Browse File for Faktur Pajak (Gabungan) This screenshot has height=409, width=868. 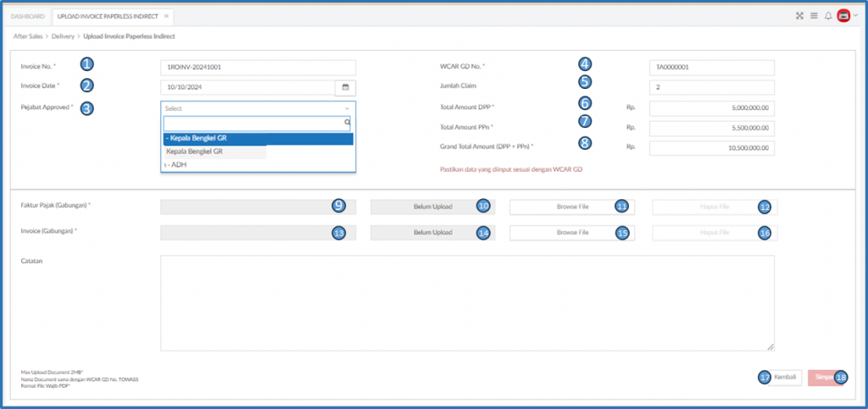click(572, 207)
